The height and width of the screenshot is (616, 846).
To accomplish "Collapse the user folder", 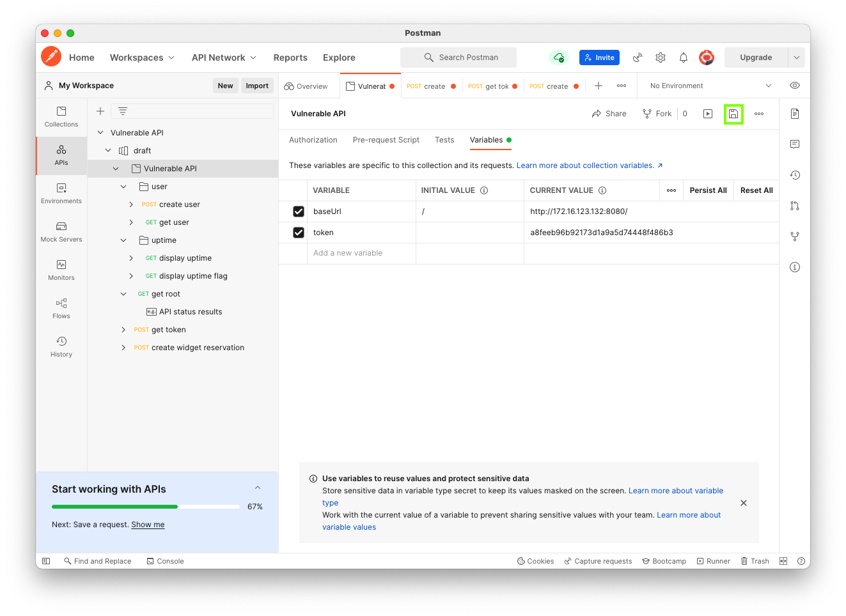I will click(123, 187).
